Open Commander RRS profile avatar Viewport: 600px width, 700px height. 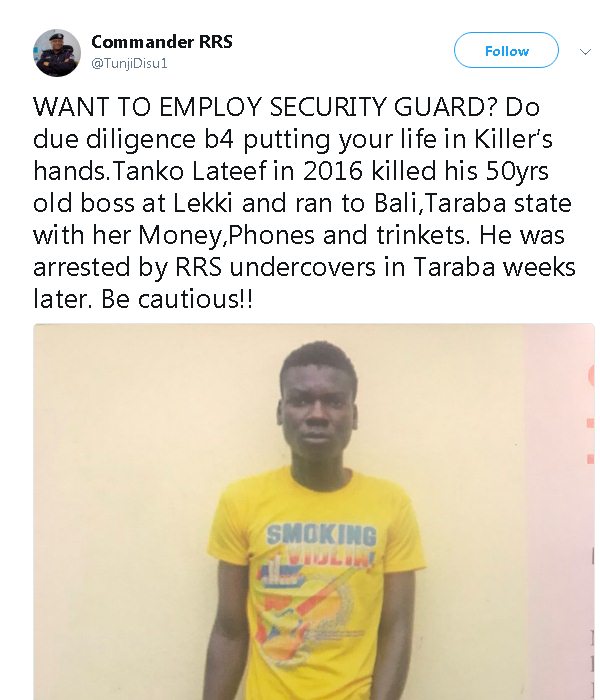[x=57, y=53]
